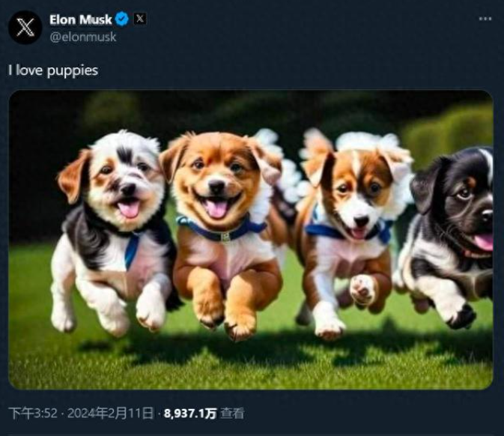
Task: Click the 2024年2月11日 post date
Action: (x=110, y=414)
